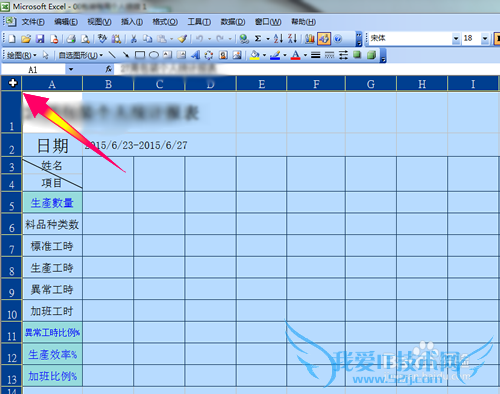Open the AutoShapes (自选图形) dropdown
Image resolution: width=500 pixels, height=394 pixels.
[x=81, y=55]
